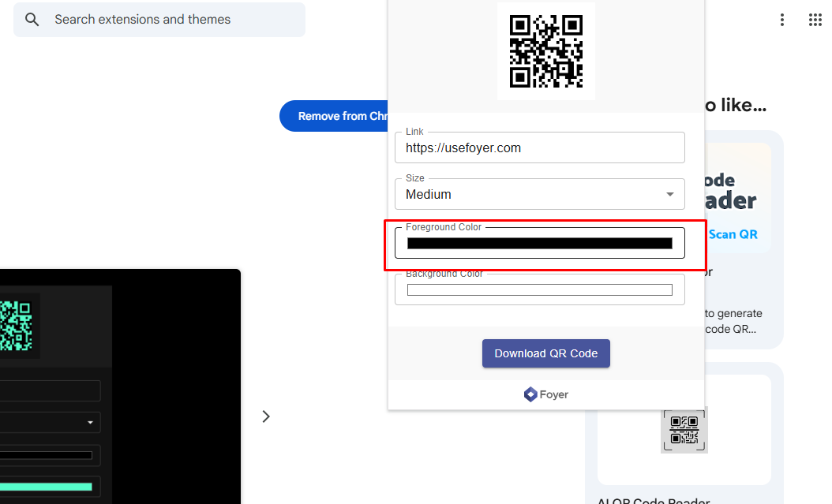This screenshot has width=832, height=504.
Task: Click the black color bar in dark screenshot
Action: coord(46,455)
